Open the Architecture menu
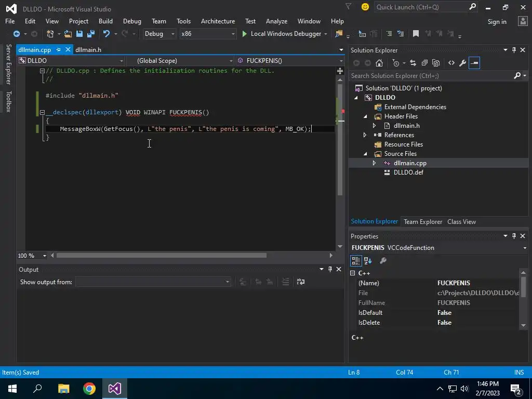532x399 pixels. tap(218, 21)
